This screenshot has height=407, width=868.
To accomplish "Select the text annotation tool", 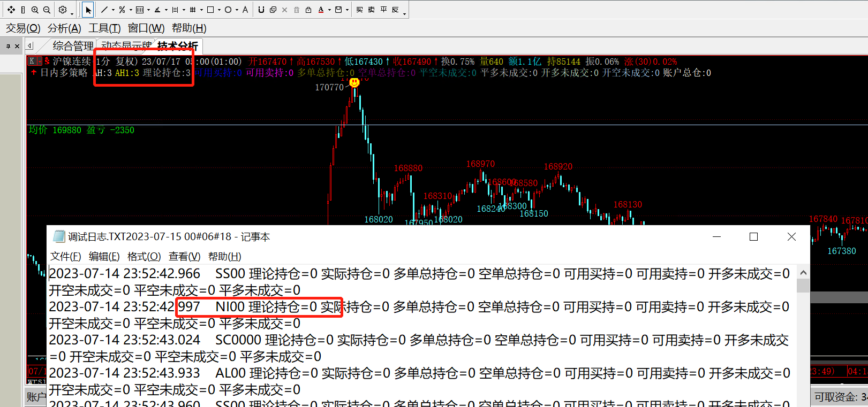I will click(245, 10).
